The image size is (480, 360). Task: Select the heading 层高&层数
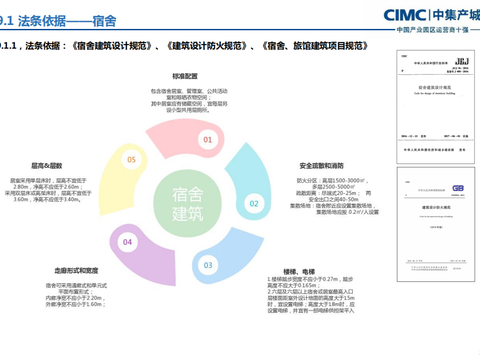[x=46, y=166]
